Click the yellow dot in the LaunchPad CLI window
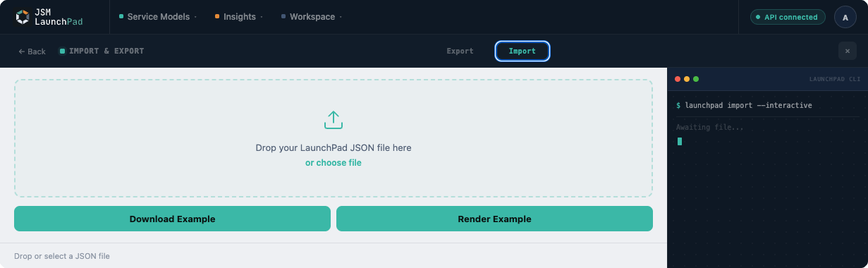 pos(687,79)
